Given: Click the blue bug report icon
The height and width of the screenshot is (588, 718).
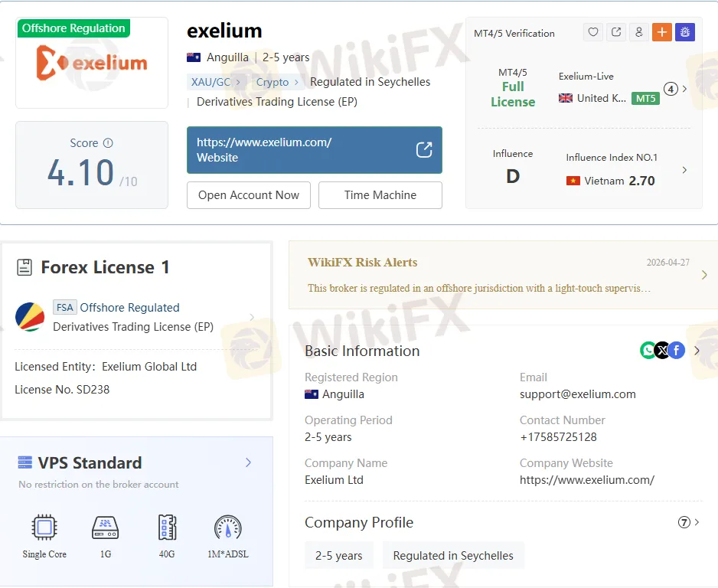Looking at the screenshot, I should coord(685,32).
